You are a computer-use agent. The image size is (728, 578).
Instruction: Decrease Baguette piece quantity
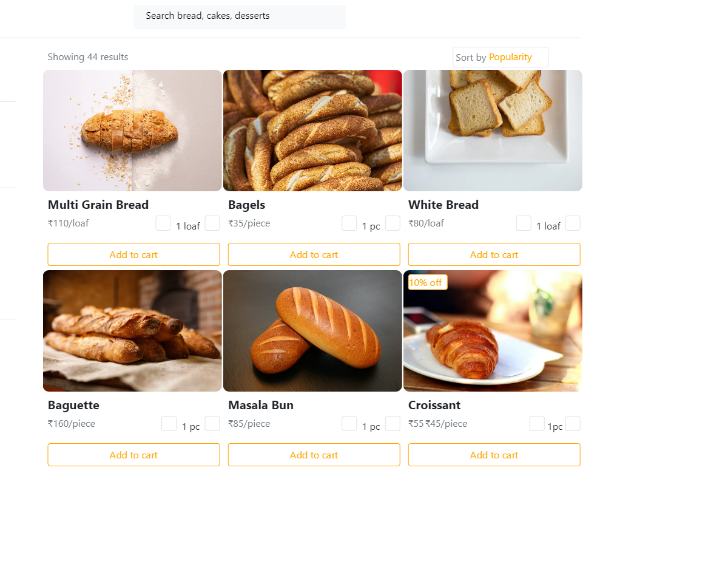point(169,424)
